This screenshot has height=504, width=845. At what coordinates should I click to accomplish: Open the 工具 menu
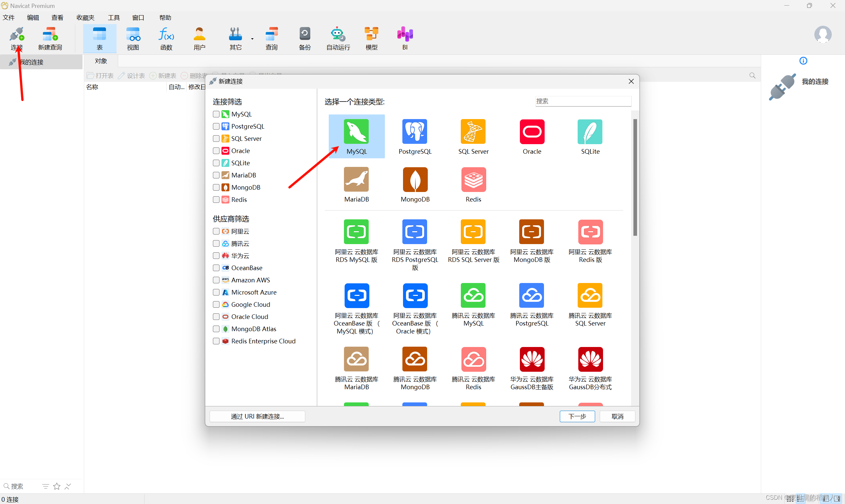tap(114, 18)
